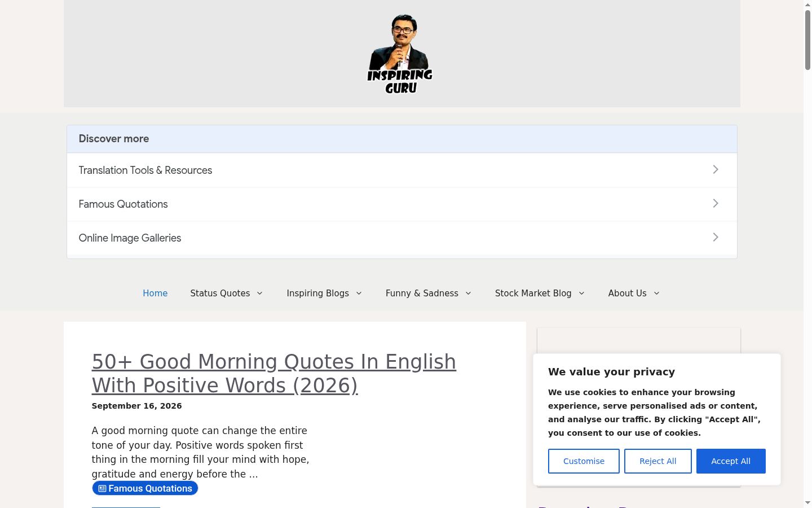Viewport: 812px width, 508px height.
Task: Open the Home menu item
Action: point(155,294)
